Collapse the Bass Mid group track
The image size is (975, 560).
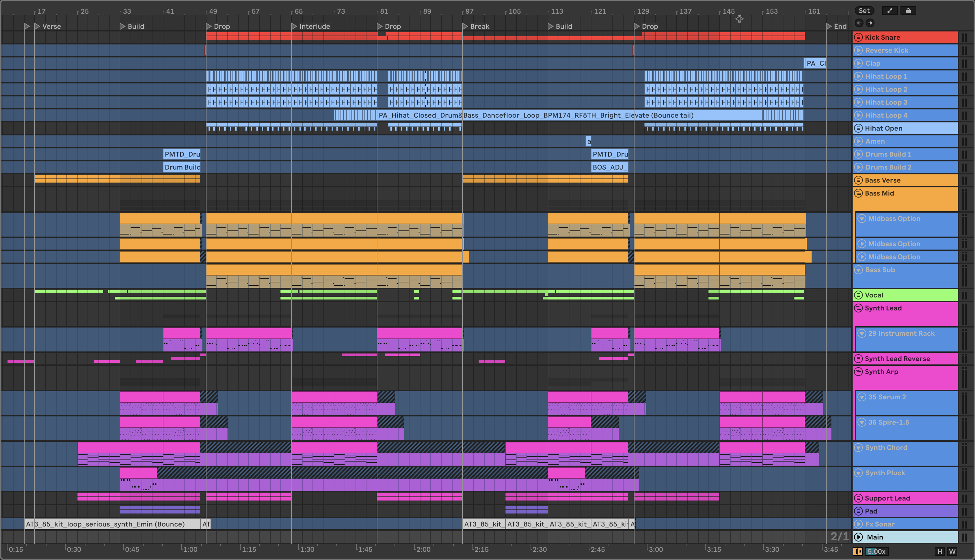pyautogui.click(x=858, y=193)
